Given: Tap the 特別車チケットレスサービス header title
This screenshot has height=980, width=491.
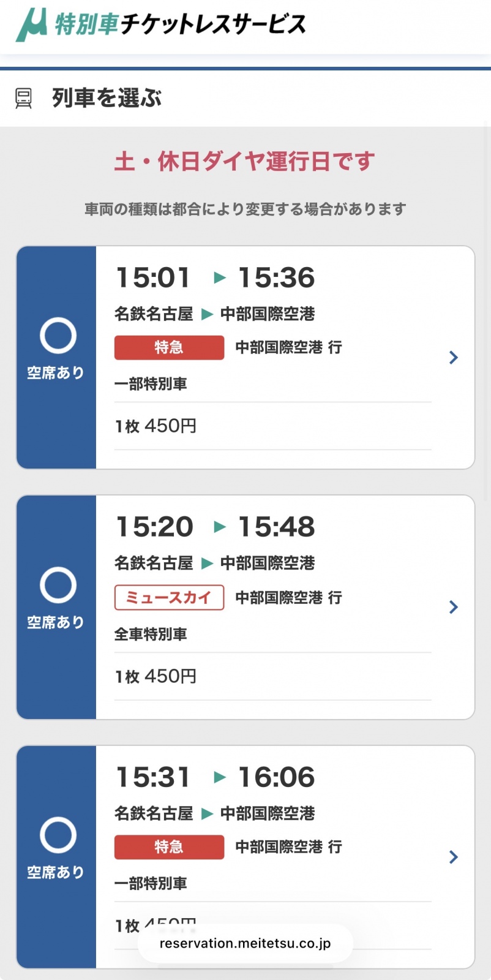Looking at the screenshot, I should [x=180, y=24].
